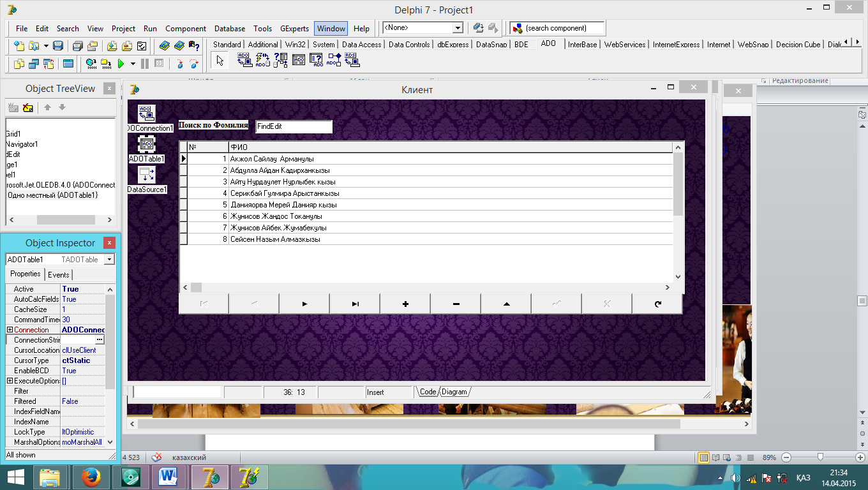
Task: Expand the ExecuteOptions property node
Action: (10, 381)
